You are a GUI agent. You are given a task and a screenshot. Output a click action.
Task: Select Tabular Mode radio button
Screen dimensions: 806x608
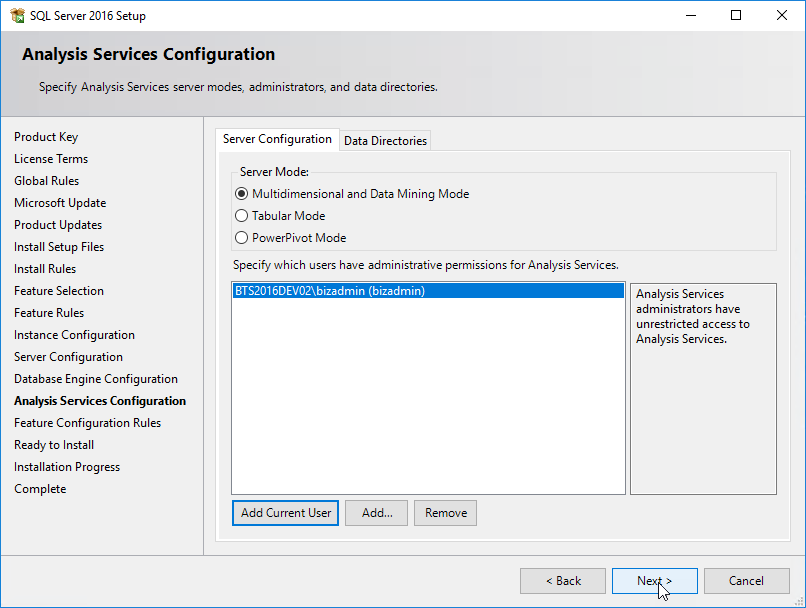pos(241,216)
